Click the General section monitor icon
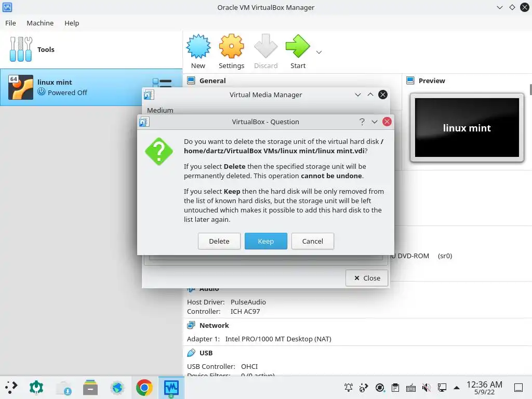The width and height of the screenshot is (532, 399). 191,81
